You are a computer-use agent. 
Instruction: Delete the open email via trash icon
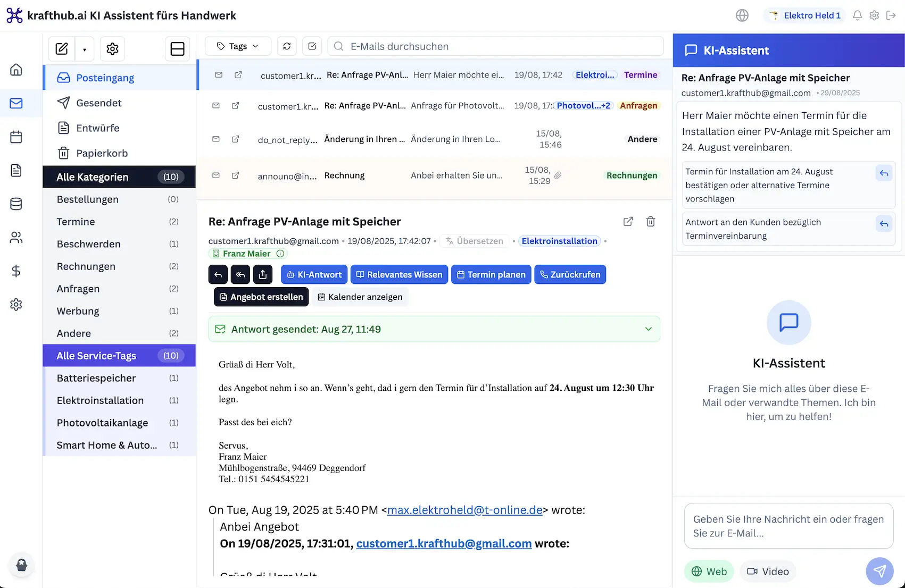650,222
